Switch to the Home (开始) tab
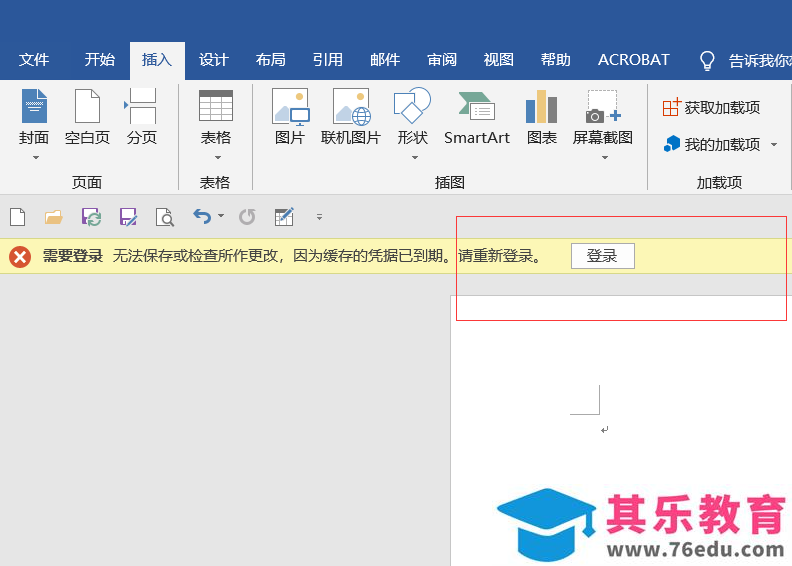Viewport: 792px width, 566px height. tap(100, 60)
